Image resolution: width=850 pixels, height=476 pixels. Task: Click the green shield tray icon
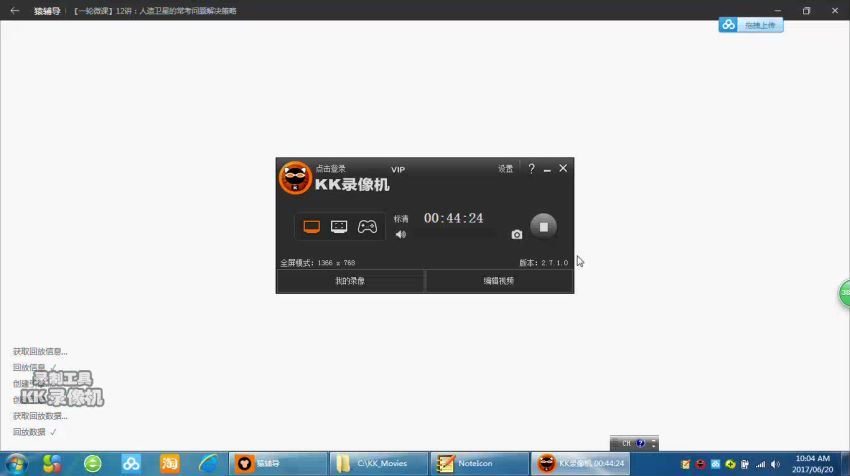730,464
